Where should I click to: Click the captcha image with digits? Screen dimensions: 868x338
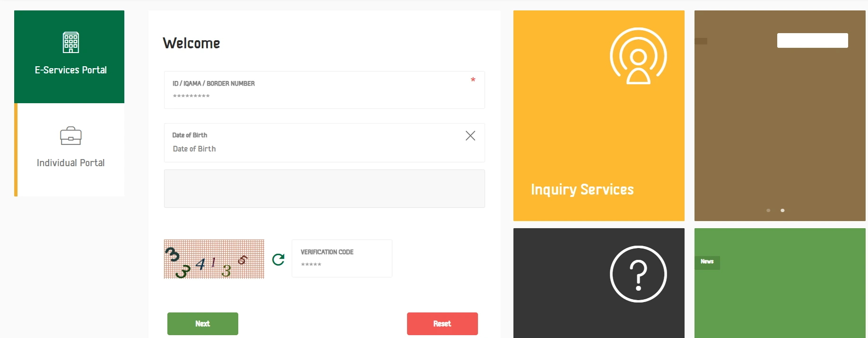click(x=214, y=259)
